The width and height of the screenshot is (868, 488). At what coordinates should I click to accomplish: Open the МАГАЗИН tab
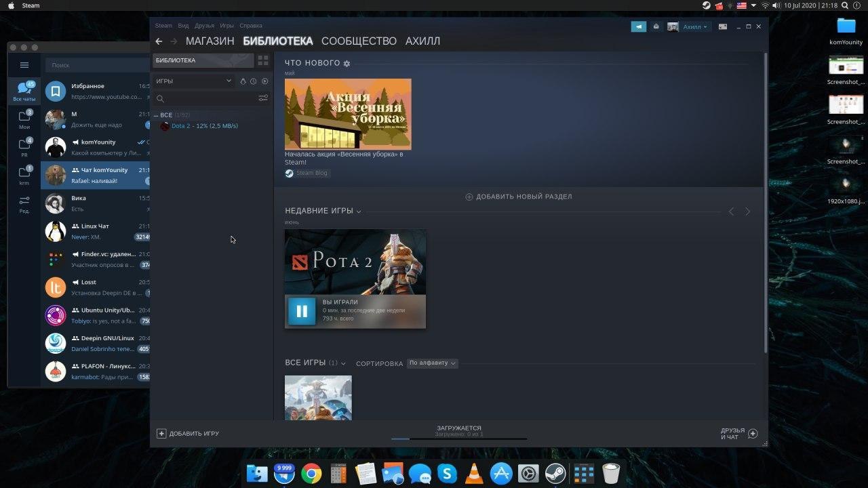210,41
